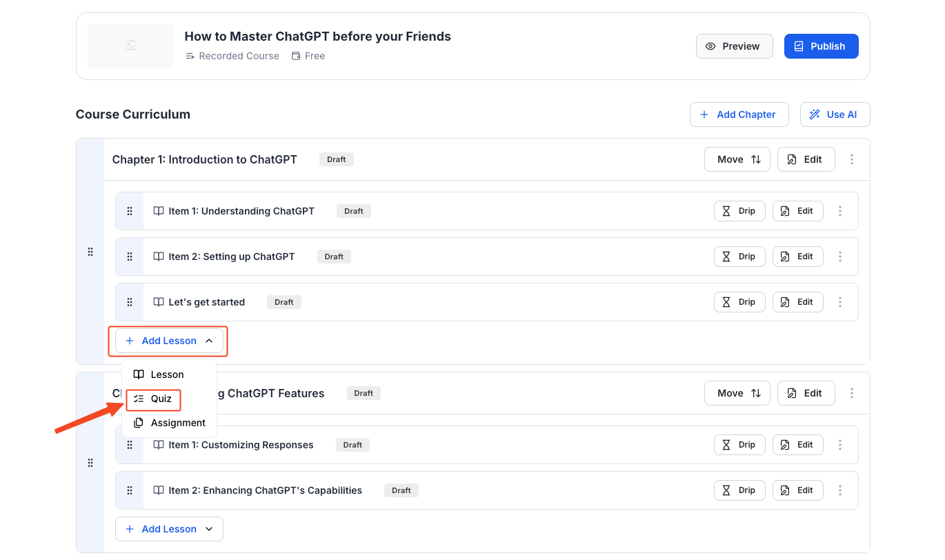This screenshot has width=945, height=560.
Task: Click the 'Let's get started' title
Action: pyautogui.click(x=207, y=302)
